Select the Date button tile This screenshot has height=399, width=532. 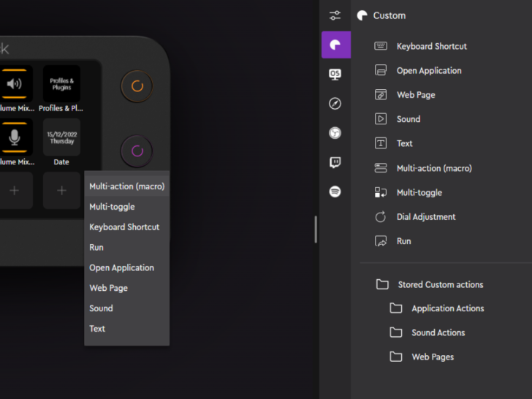(x=61, y=137)
